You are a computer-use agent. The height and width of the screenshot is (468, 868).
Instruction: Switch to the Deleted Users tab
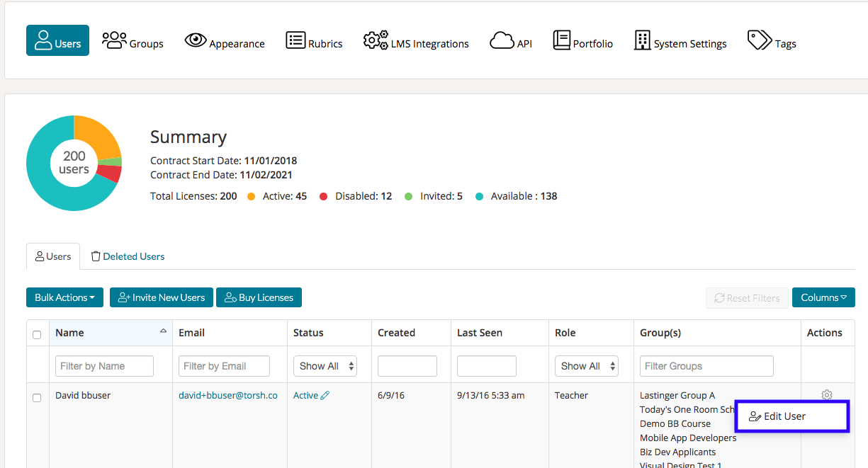click(x=128, y=256)
